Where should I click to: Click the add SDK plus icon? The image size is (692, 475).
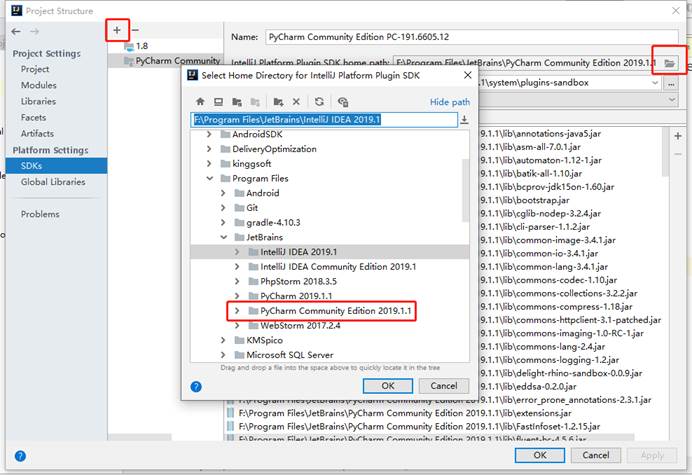117,30
